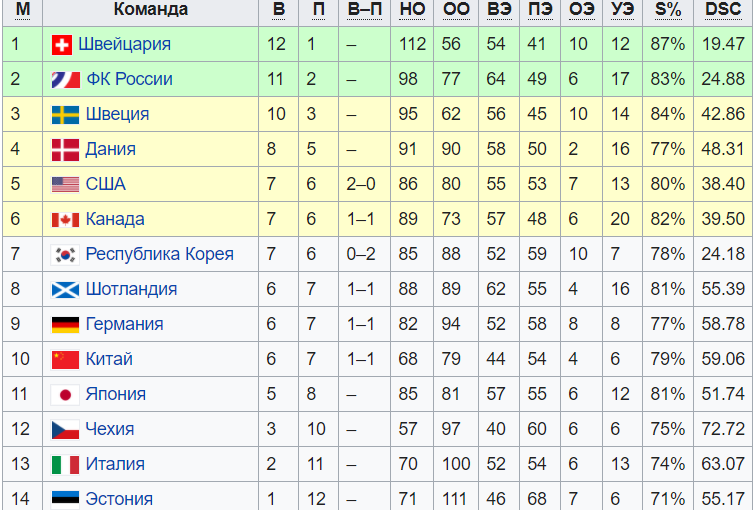This screenshot has height=510, width=756.
Task: Click the USA flag icon
Action: click(x=66, y=185)
